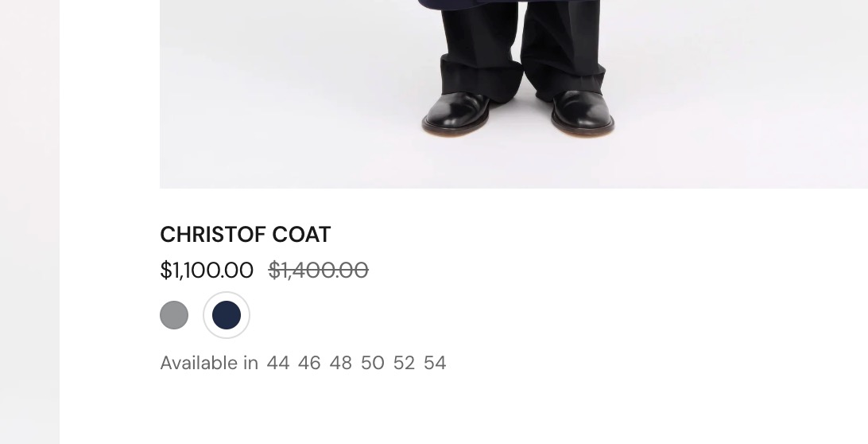Select size 52

point(404,363)
